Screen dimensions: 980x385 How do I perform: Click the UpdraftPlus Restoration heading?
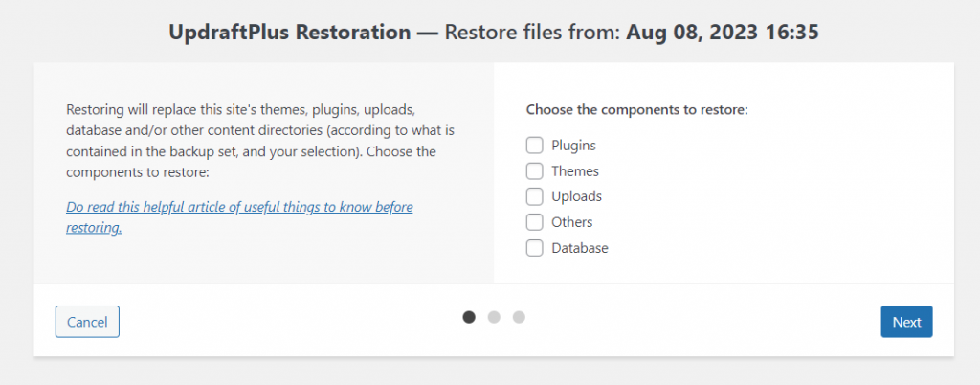[x=290, y=32]
